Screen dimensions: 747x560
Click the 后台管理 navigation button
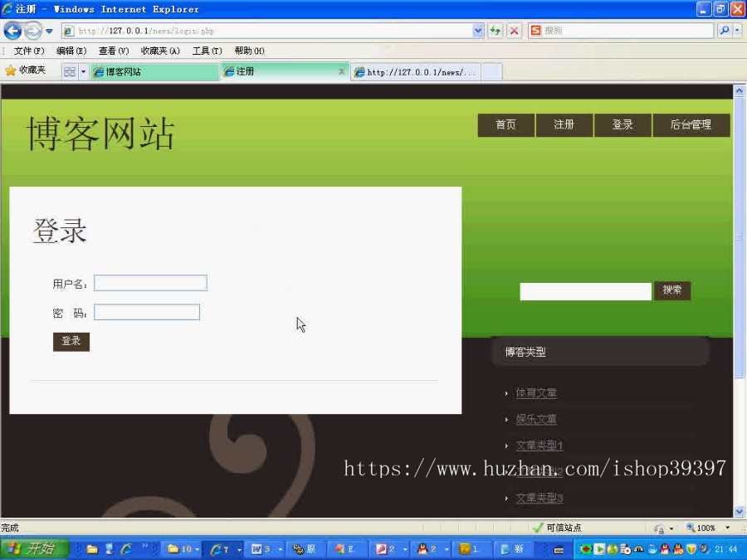[691, 124]
